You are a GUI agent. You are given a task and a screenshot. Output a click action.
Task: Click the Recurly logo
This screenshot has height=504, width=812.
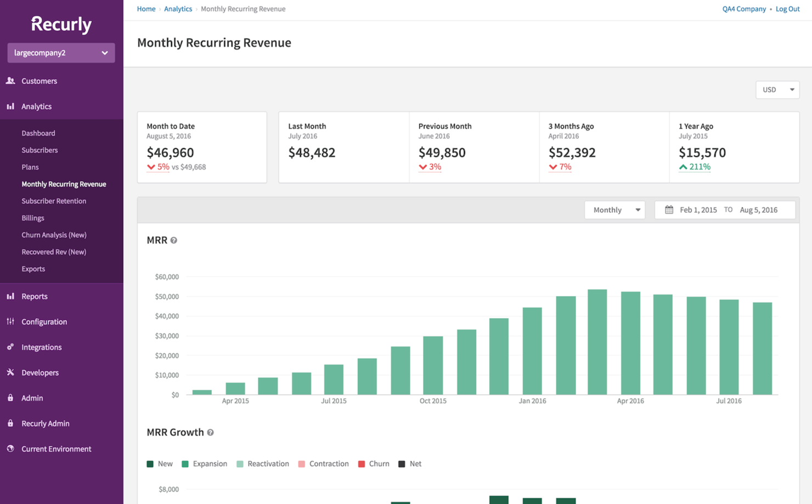(61, 24)
